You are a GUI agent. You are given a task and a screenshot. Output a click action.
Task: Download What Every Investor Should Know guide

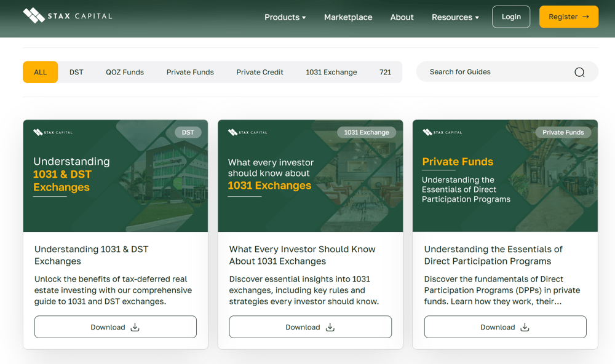(310, 327)
